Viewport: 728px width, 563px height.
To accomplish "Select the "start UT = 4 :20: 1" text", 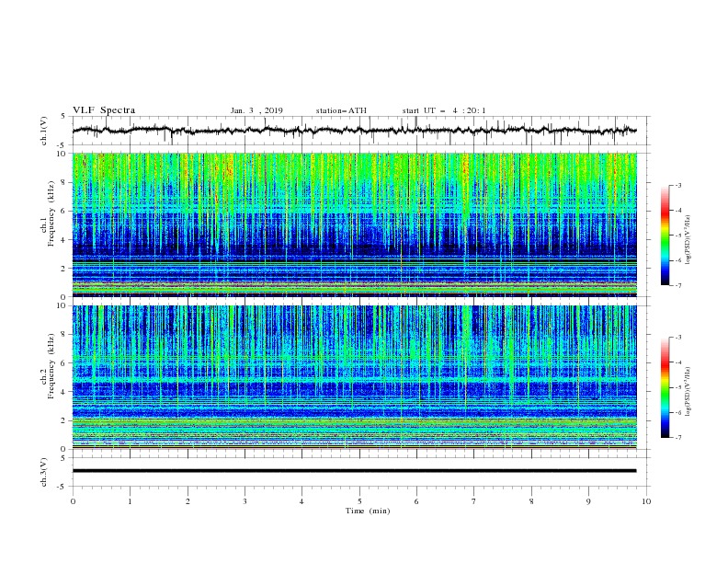I will [444, 110].
